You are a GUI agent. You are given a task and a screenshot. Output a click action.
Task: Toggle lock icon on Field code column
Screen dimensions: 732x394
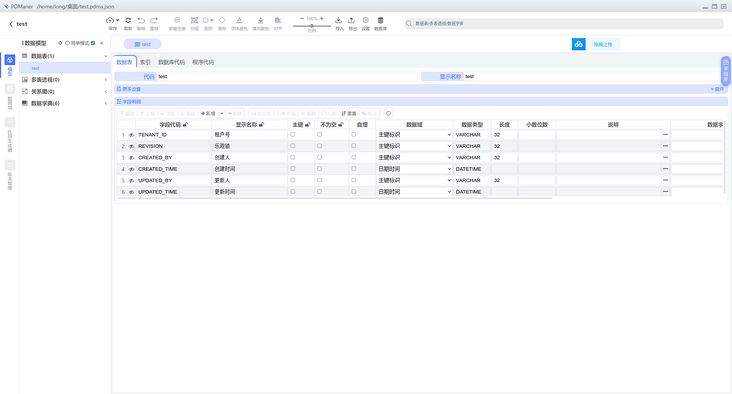point(185,125)
